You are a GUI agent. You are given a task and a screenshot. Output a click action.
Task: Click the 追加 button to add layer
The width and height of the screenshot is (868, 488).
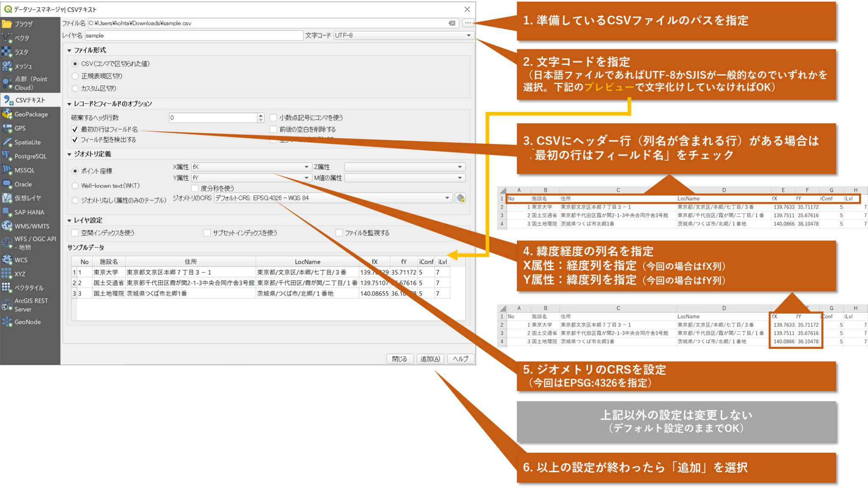tap(431, 358)
